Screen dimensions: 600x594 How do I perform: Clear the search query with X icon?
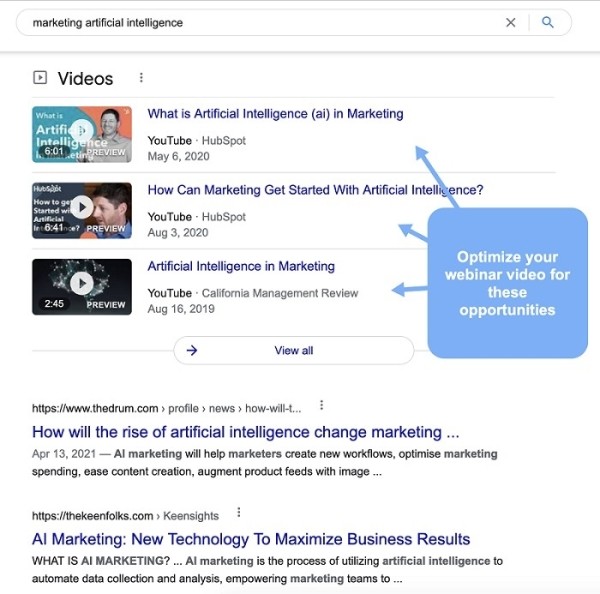pos(511,22)
